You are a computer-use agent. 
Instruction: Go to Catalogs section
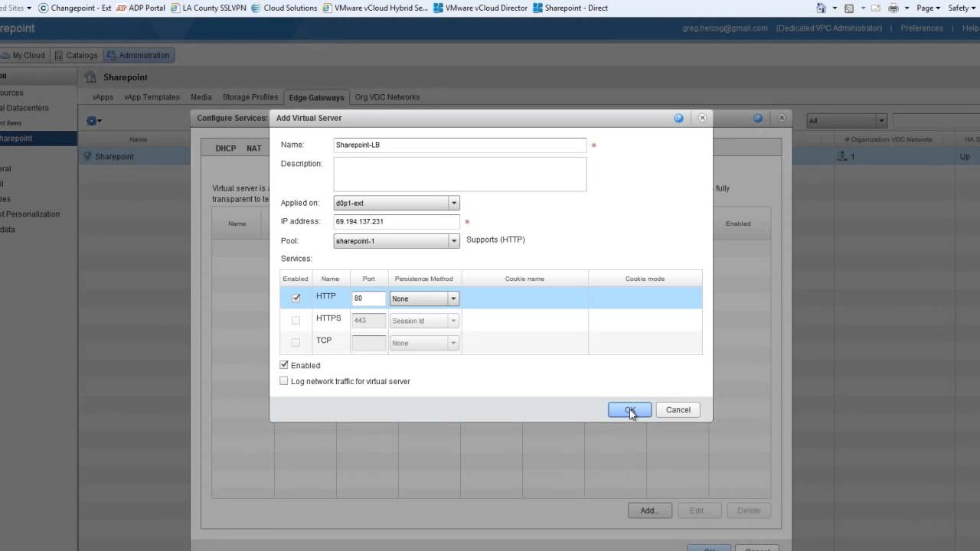click(x=77, y=55)
